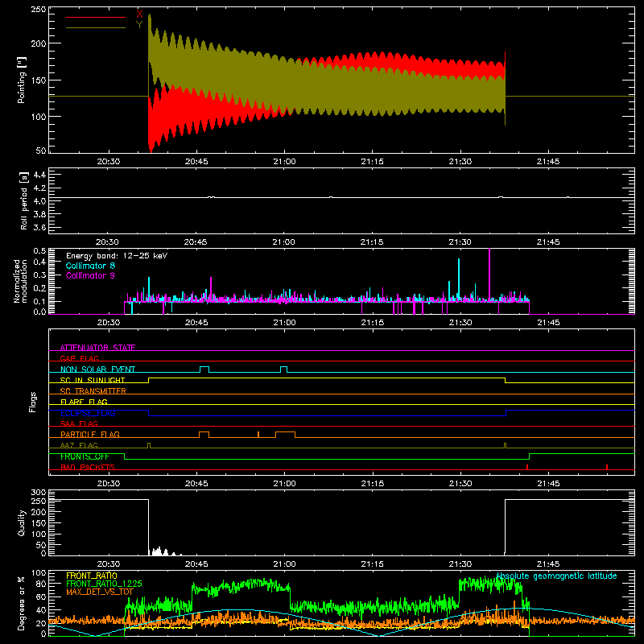Click the '21:15' label under modulation plot

[x=373, y=323]
